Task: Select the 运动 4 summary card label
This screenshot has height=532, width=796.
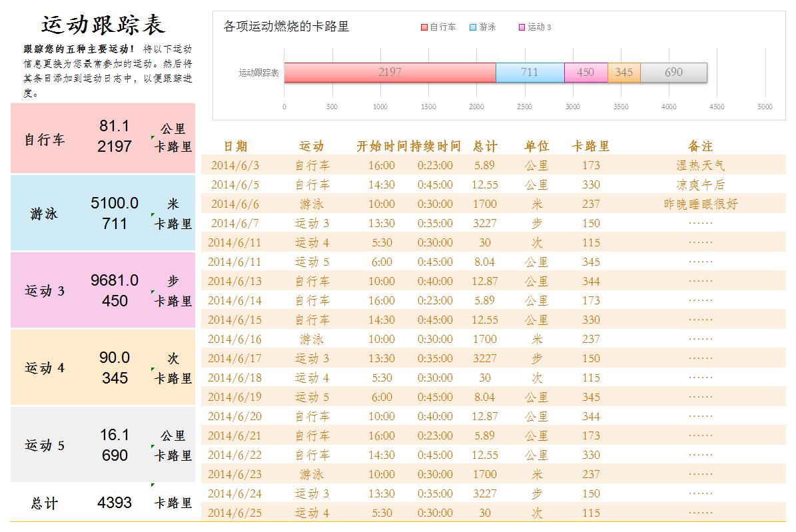Action: click(45, 368)
